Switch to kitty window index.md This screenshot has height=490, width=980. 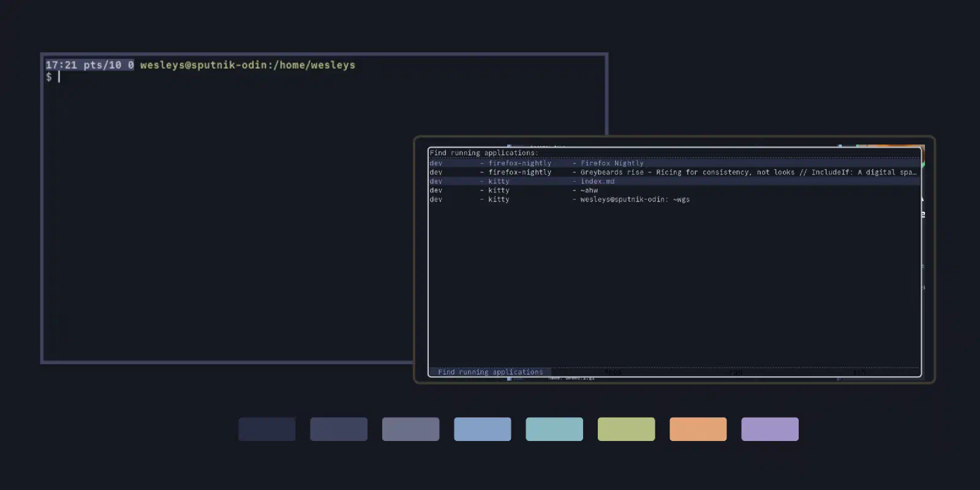click(674, 181)
